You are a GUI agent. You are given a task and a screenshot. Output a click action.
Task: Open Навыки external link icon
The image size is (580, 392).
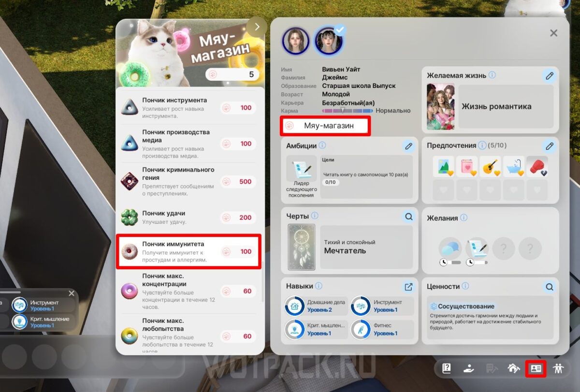pos(408,287)
